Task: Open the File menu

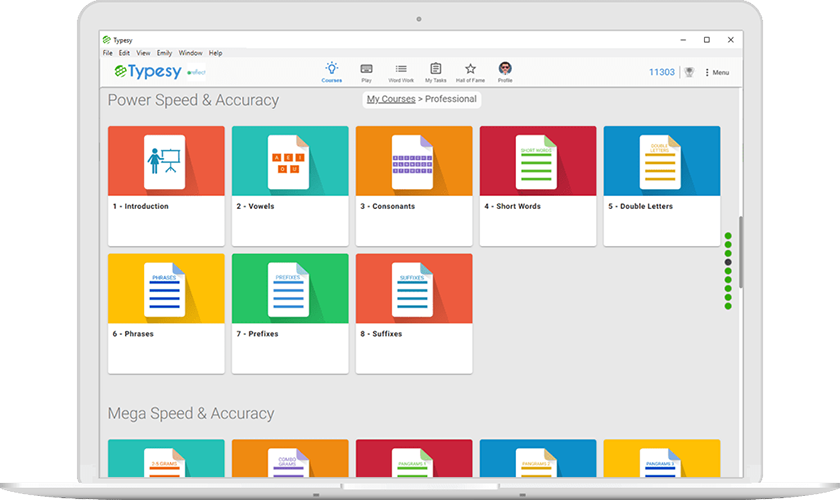Action: (x=108, y=53)
